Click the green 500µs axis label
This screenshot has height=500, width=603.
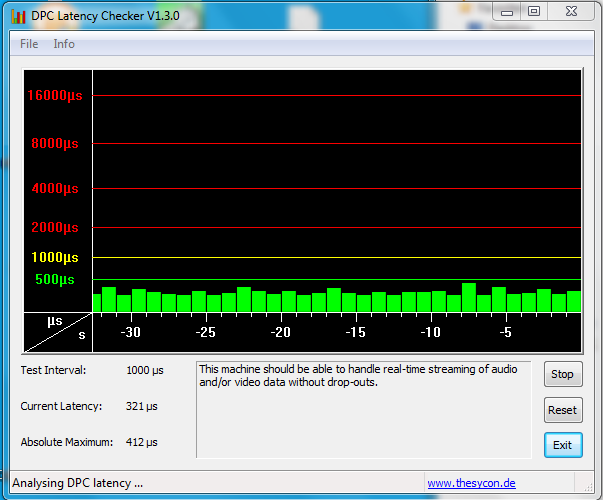(55, 279)
